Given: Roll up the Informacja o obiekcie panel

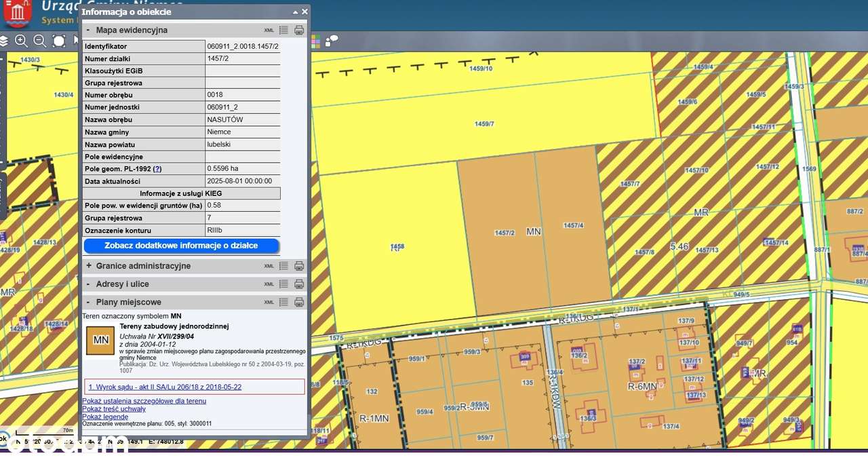Looking at the screenshot, I should [x=295, y=12].
